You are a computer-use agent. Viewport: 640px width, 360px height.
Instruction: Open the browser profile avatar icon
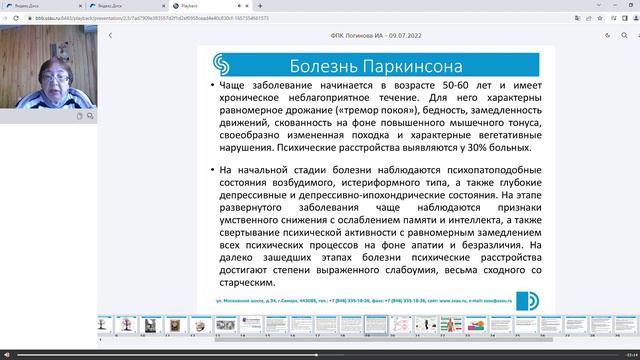636,18
